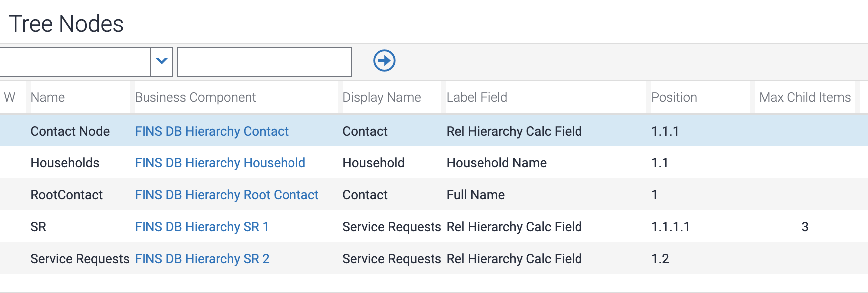868x293 pixels.
Task: Select the Contact Node row name
Action: [70, 131]
